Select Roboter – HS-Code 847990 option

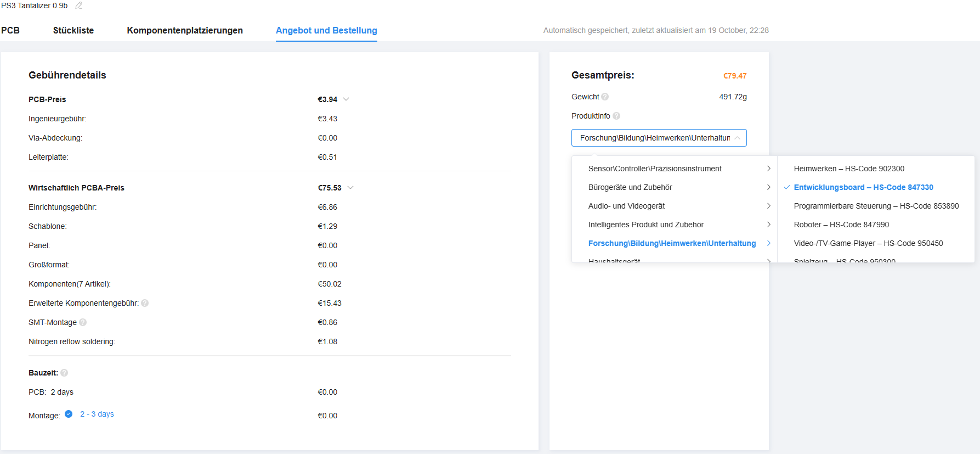point(841,225)
